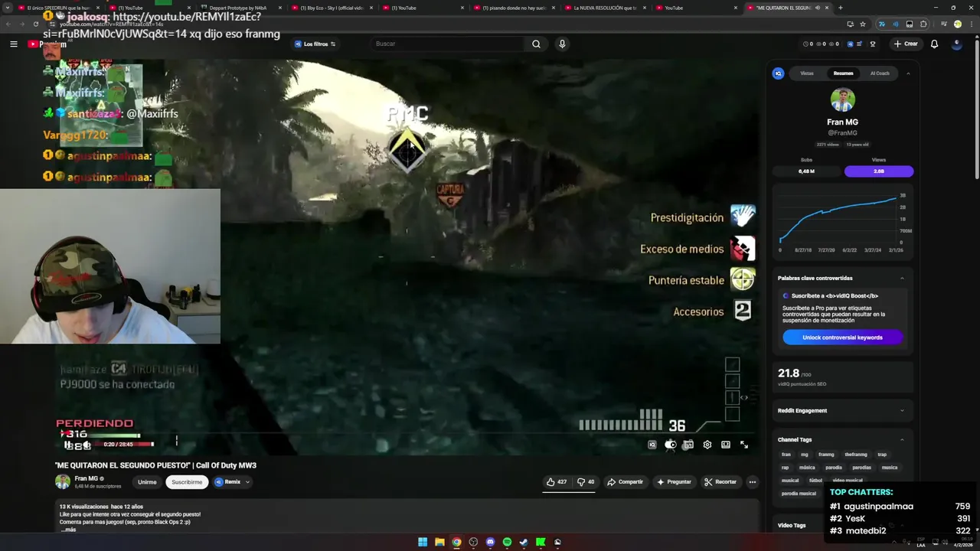This screenshot has height=551, width=980.
Task: Open the account avatar menu
Action: click(956, 44)
